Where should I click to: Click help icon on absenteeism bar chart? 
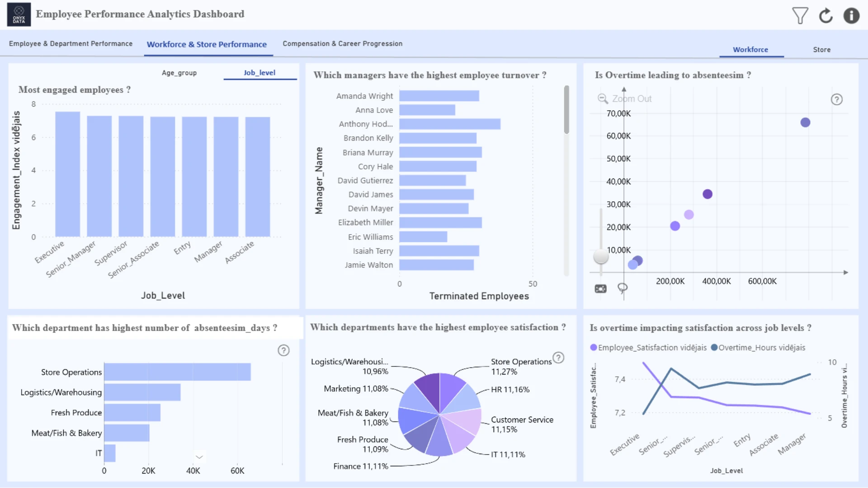pos(283,350)
